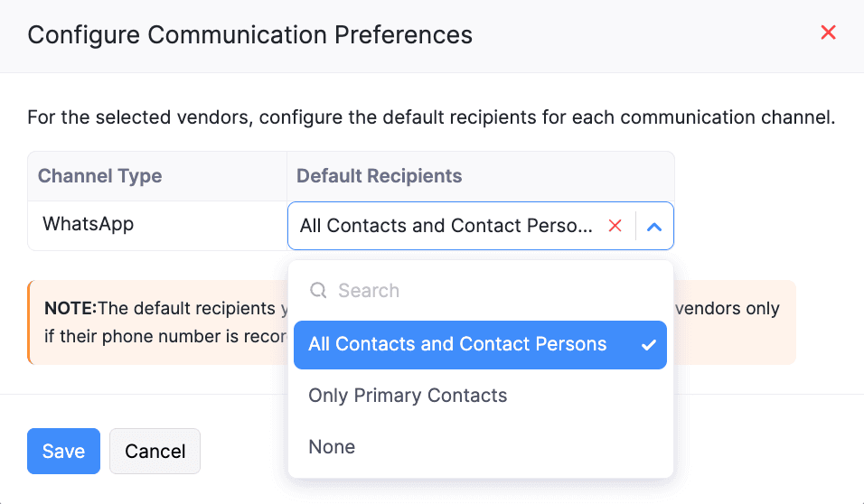Click the divider between clear and chevron icons

click(636, 226)
